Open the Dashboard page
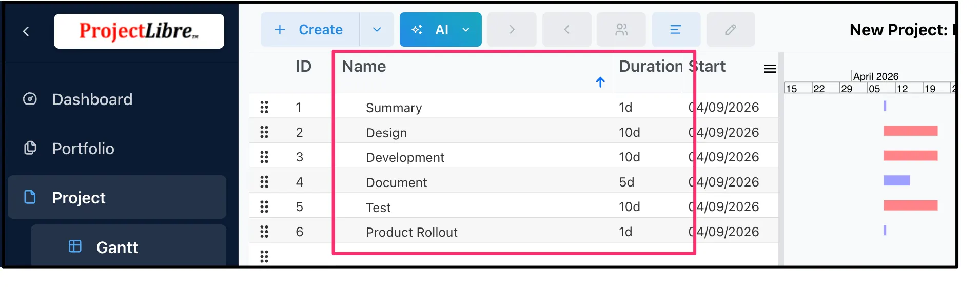This screenshot has width=980, height=290. pyautogui.click(x=92, y=99)
